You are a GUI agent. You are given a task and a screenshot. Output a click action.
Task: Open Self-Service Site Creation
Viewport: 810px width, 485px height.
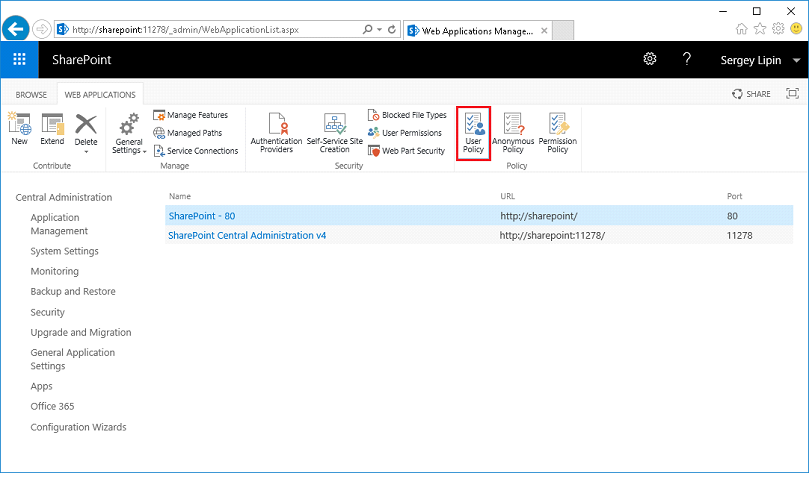click(335, 133)
